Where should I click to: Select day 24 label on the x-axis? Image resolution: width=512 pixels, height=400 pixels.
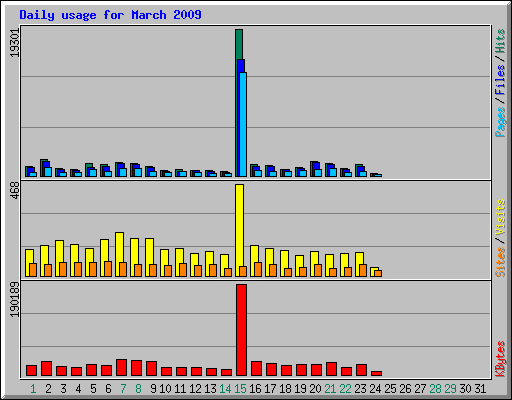pos(375,388)
